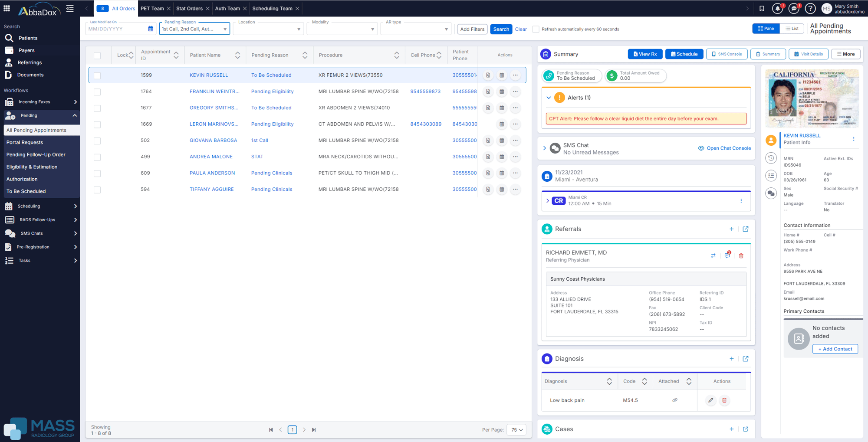This screenshot has height=442, width=868.
Task: Click the pencil icon to edit Low back pain diagnosis
Action: point(710,400)
